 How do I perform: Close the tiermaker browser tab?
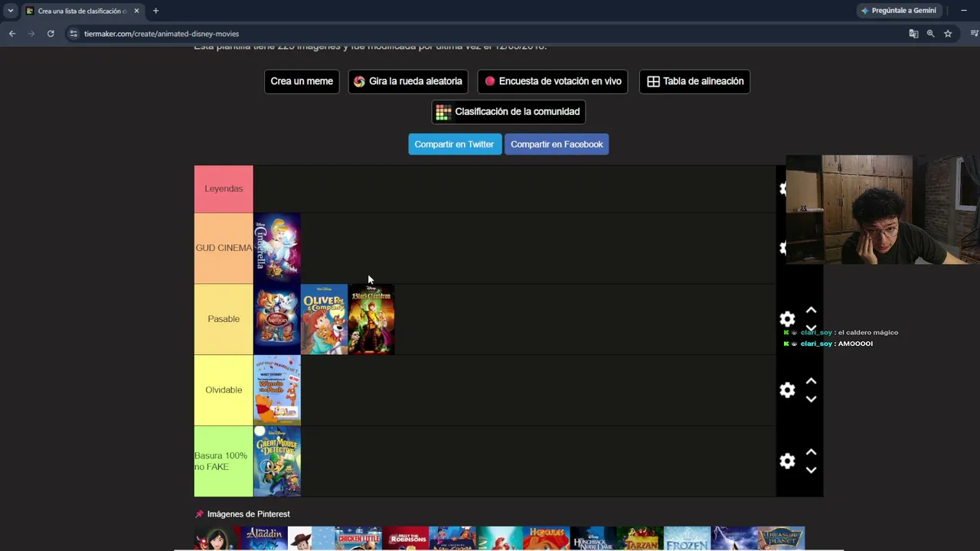click(136, 11)
